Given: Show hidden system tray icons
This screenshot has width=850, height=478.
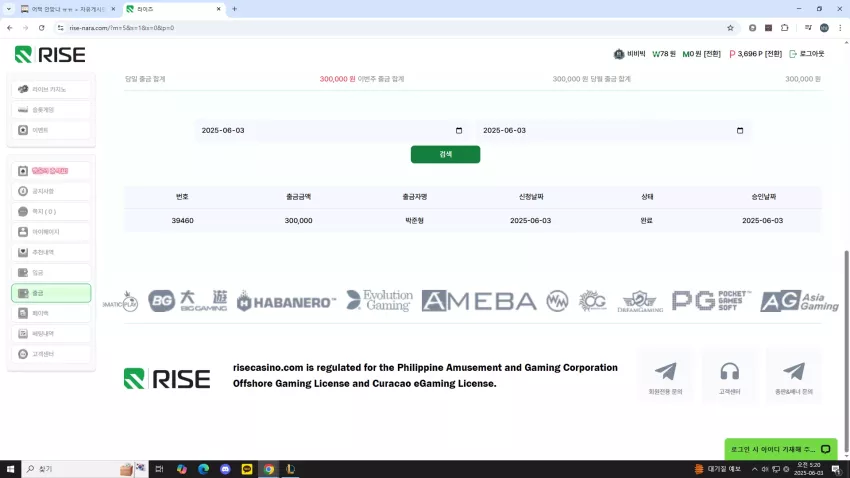Looking at the screenshot, I should pos(754,469).
